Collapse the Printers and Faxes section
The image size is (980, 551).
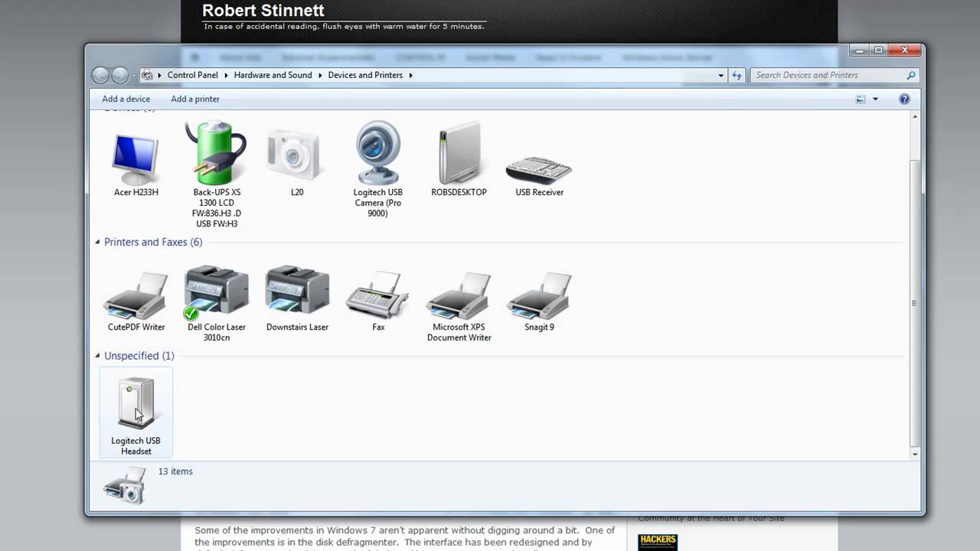[x=97, y=242]
